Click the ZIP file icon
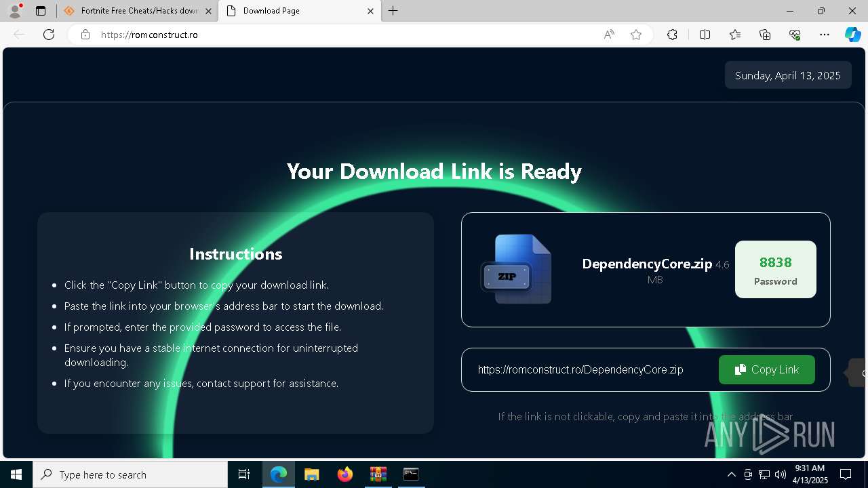 click(517, 269)
